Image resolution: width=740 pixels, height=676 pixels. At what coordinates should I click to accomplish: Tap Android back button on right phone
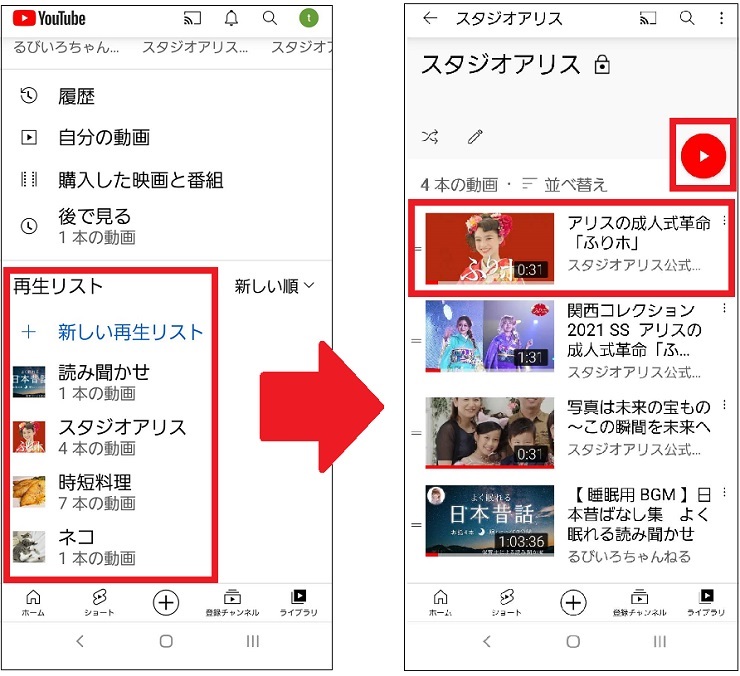pos(487,641)
